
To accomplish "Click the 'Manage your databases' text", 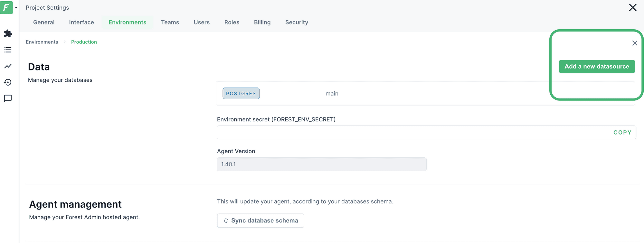I will [x=60, y=80].
